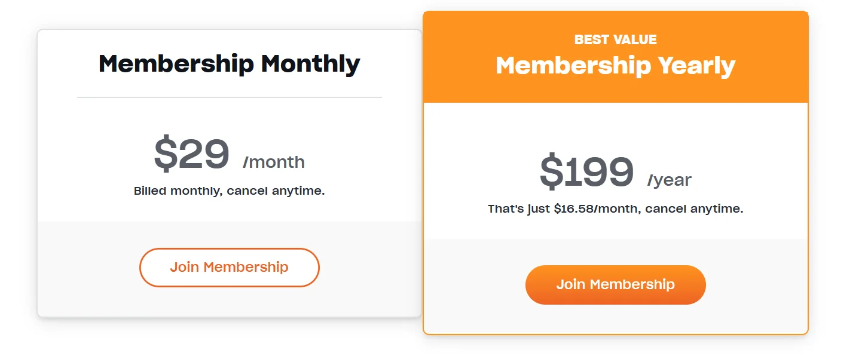Select the Membership Yearly heading
The image size is (868, 359).
click(x=615, y=65)
